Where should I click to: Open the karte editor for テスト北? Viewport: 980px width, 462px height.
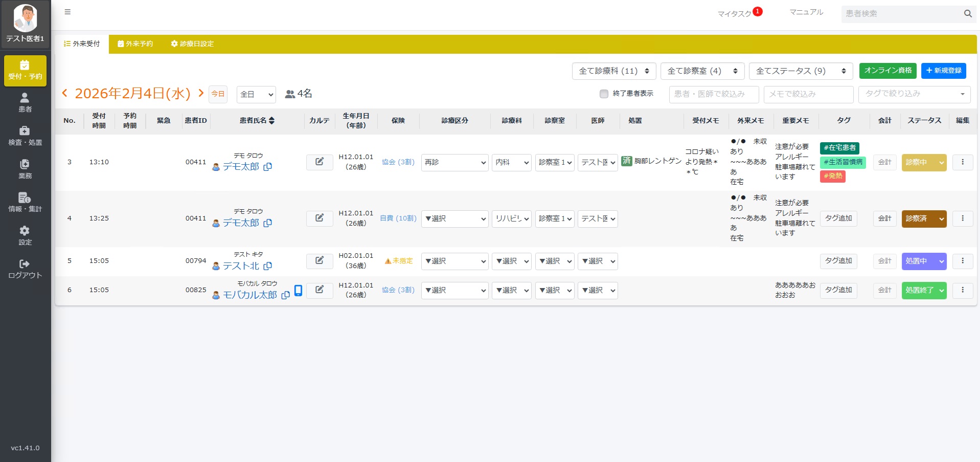pos(319,261)
